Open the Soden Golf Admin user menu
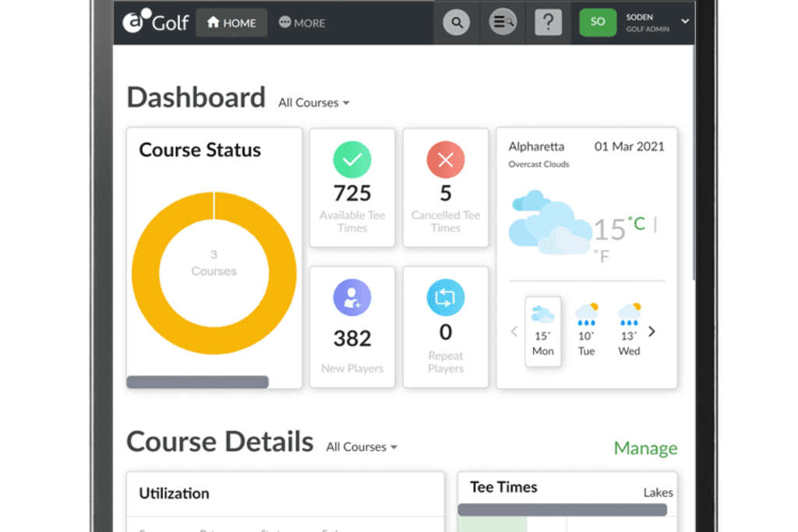The width and height of the screenshot is (798, 532). point(684,22)
